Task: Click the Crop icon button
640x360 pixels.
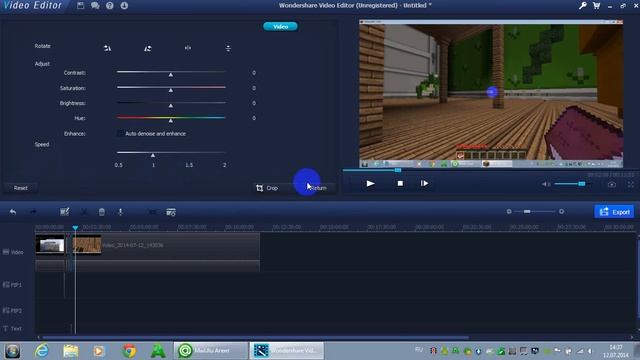Action: click(x=267, y=188)
